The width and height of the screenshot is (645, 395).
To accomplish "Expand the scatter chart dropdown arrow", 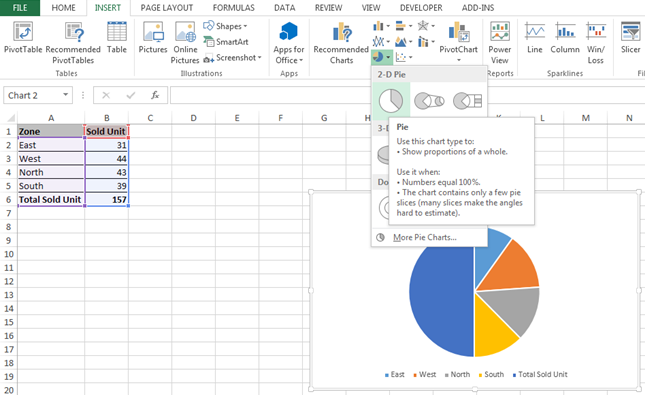I will pyautogui.click(x=410, y=57).
